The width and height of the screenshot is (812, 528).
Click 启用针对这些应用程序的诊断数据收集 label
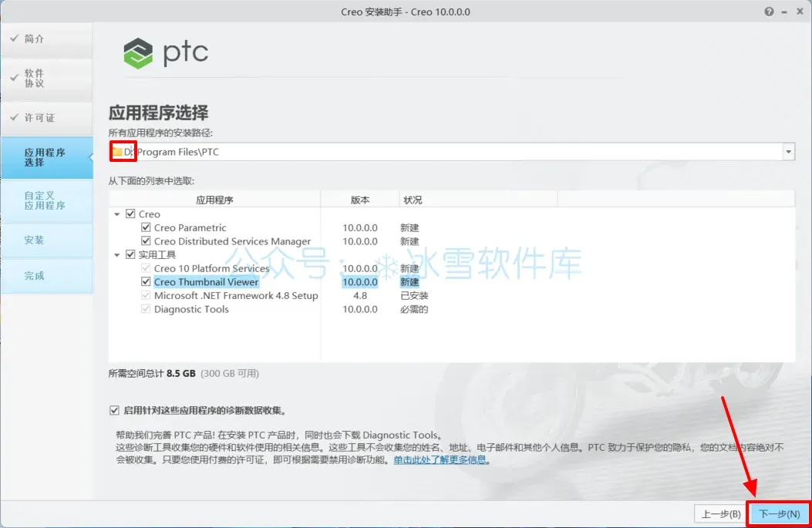pos(204,411)
